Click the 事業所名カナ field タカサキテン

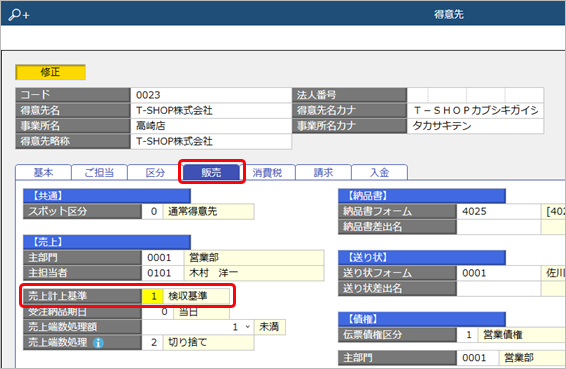coord(475,126)
